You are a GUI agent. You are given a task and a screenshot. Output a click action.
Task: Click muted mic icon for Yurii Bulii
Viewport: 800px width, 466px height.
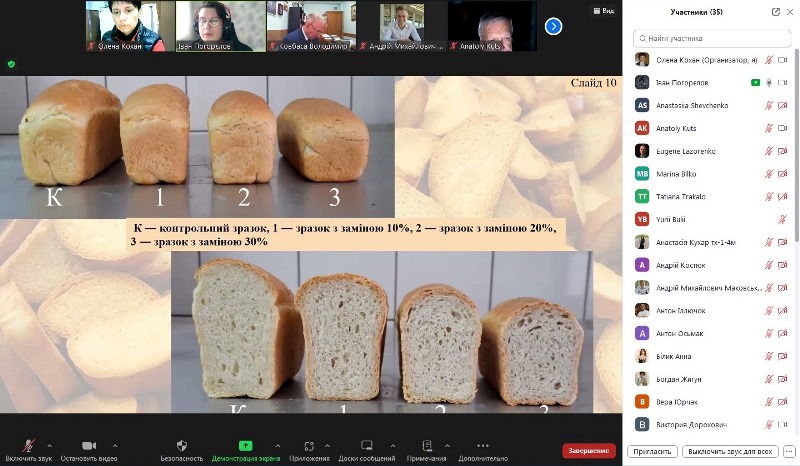point(782,219)
